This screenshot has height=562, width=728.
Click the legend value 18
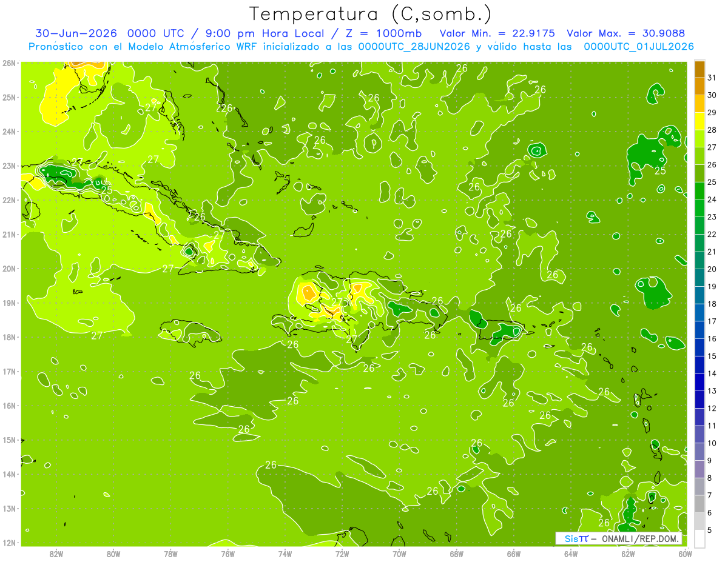point(712,304)
